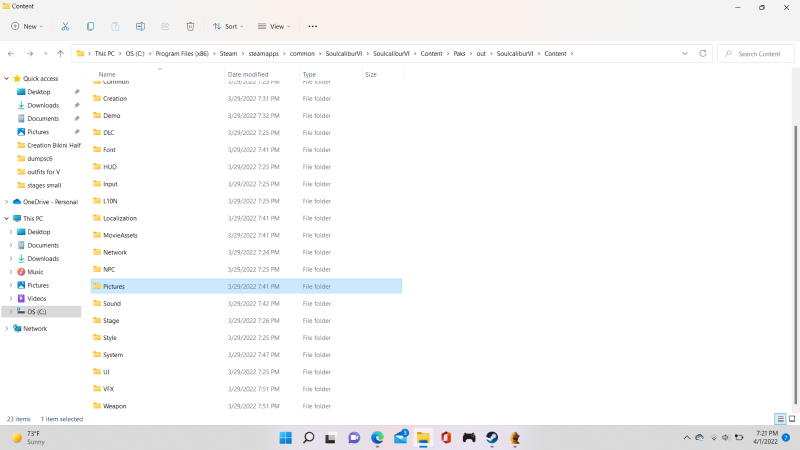This screenshot has height=450, width=800.
Task: Collapse the Quick access tree node
Action: [x=7, y=79]
